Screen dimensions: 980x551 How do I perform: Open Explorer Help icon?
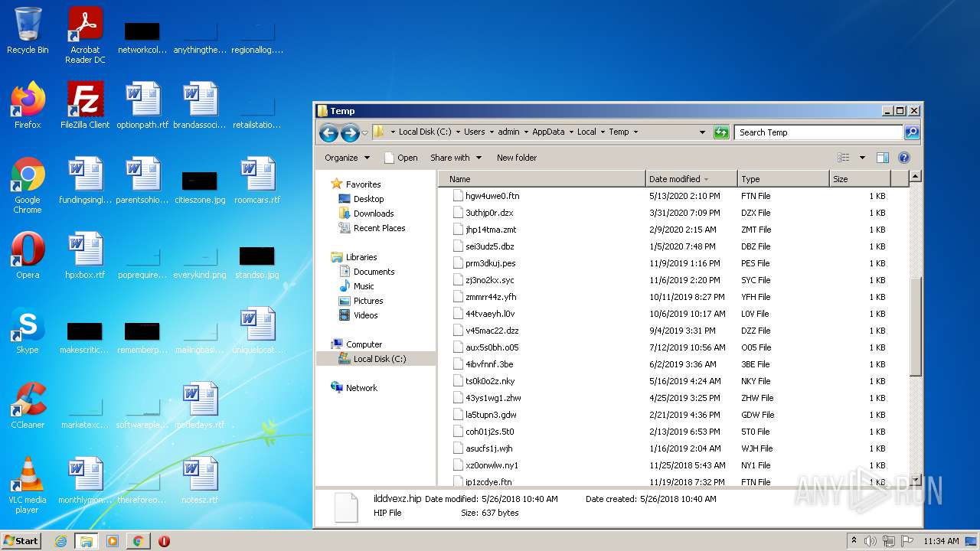(903, 158)
